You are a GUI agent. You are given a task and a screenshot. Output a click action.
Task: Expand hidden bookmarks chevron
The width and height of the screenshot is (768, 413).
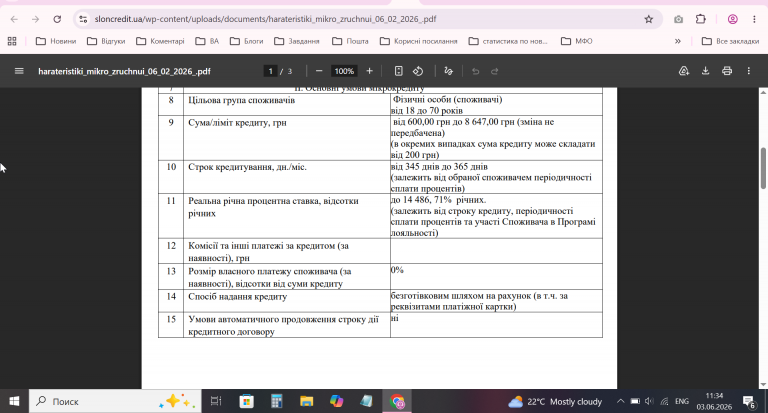coord(678,41)
